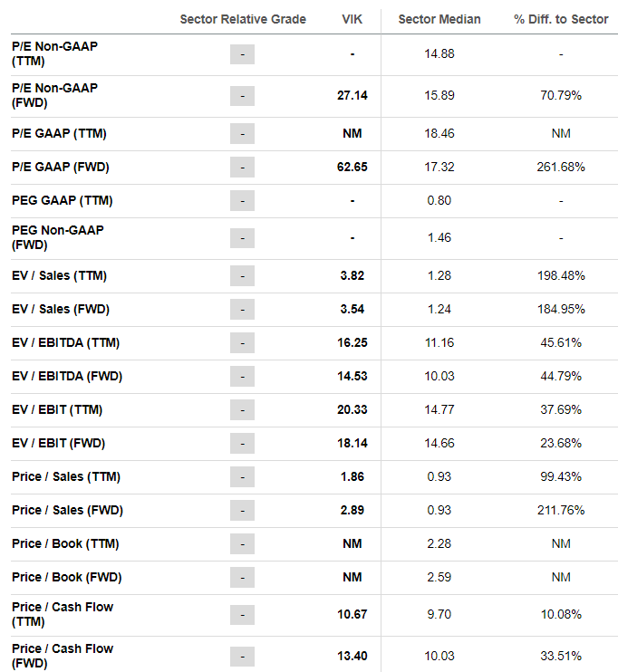Click the grade badge for EV / Sales (FWD)
The height and width of the screenshot is (672, 618).
point(242,309)
